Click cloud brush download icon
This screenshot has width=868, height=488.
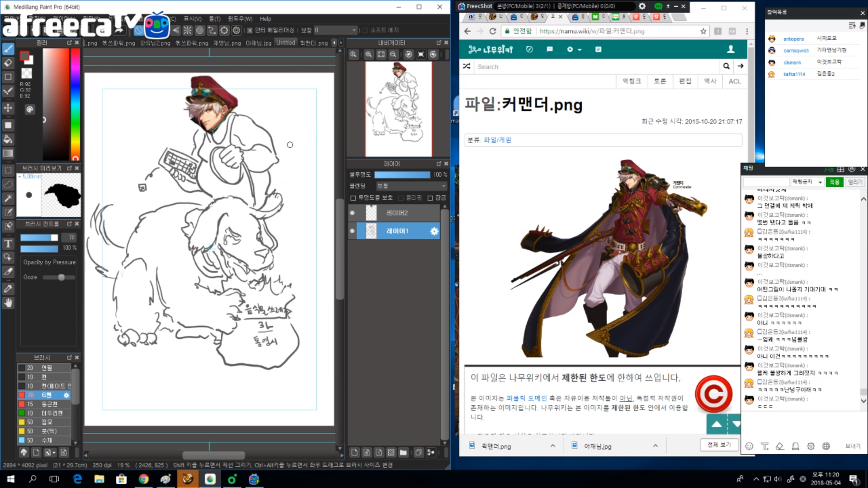(24, 452)
